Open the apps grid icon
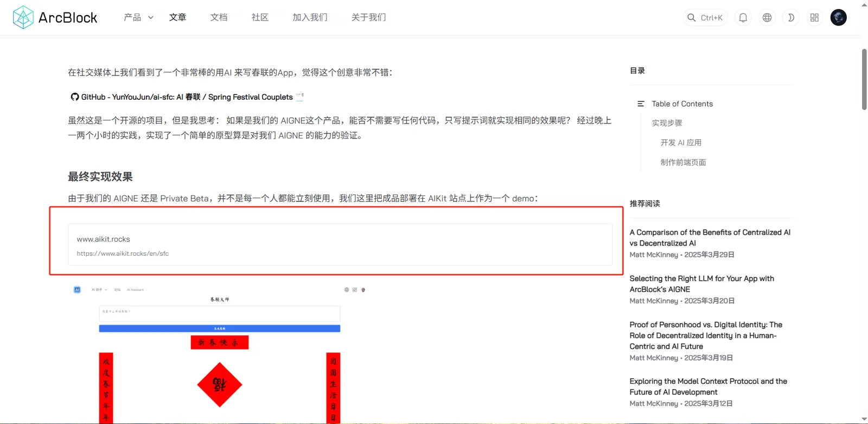The image size is (868, 424). (814, 17)
